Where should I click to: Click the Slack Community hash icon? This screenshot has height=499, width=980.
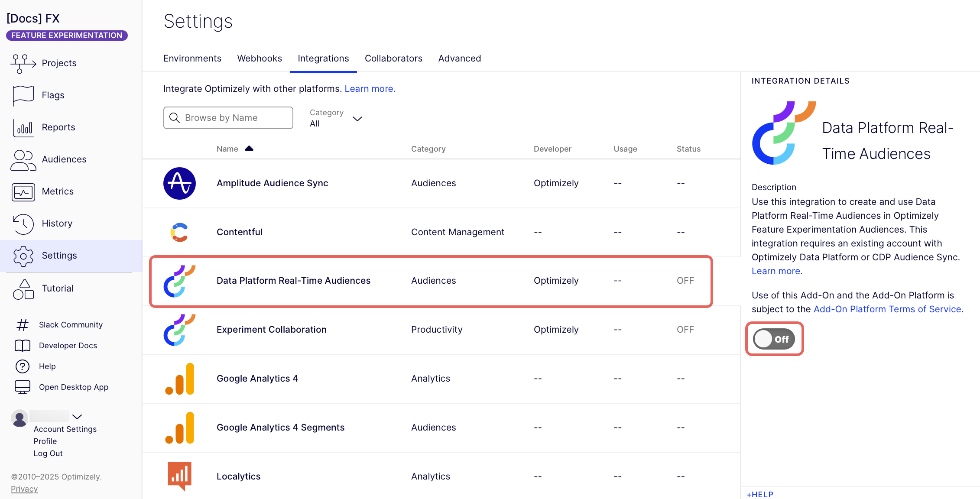(x=22, y=325)
